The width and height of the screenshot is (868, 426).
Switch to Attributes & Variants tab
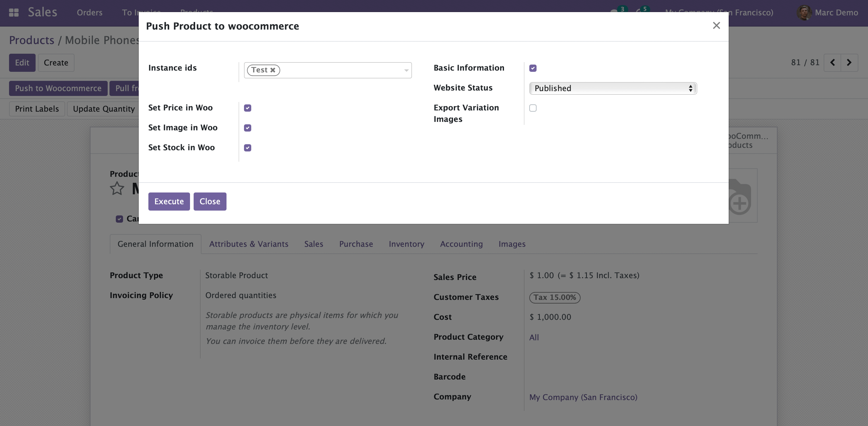[249, 244]
